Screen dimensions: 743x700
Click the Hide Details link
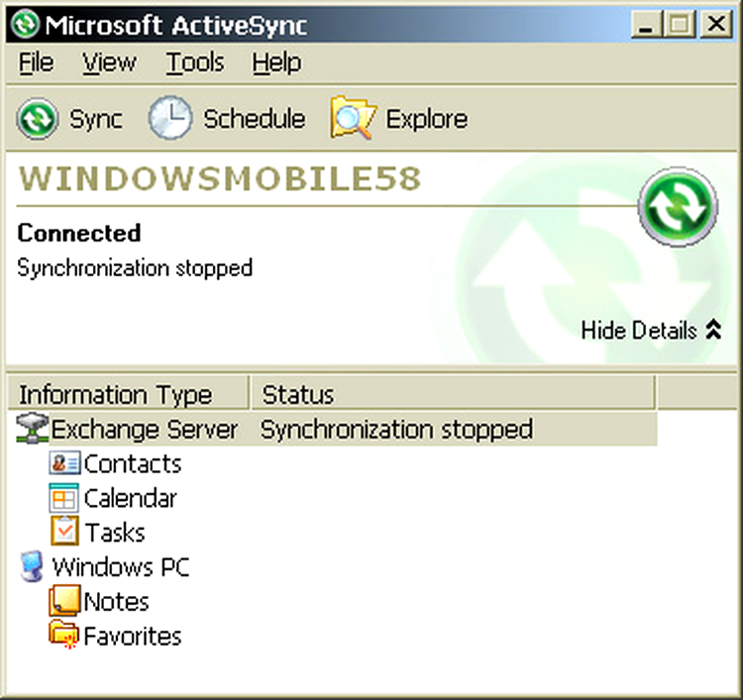(639, 330)
